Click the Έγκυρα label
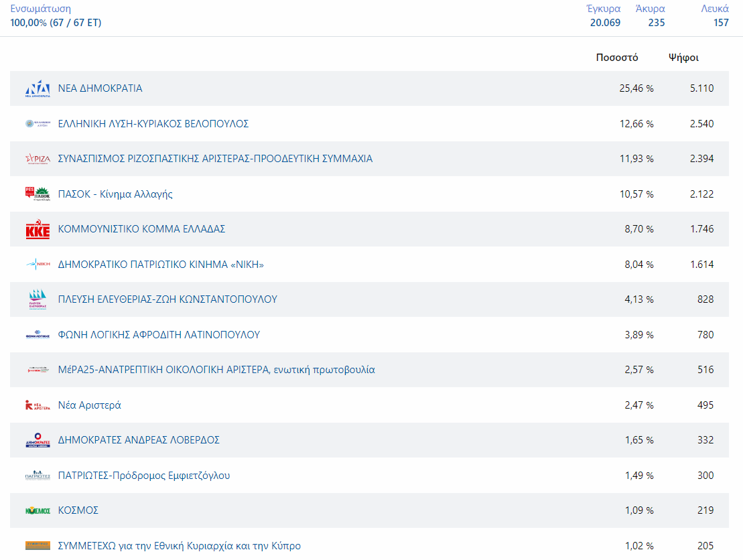The height and width of the screenshot is (560, 743). [x=603, y=9]
